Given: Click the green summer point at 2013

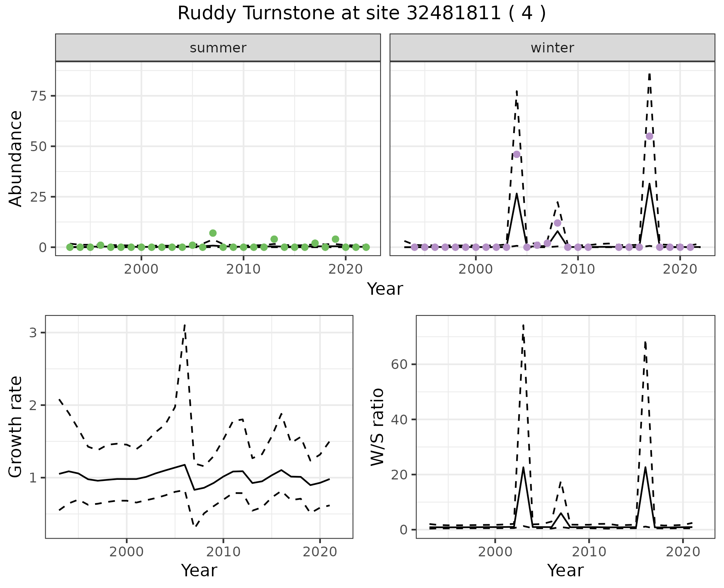Looking at the screenshot, I should pos(274,239).
